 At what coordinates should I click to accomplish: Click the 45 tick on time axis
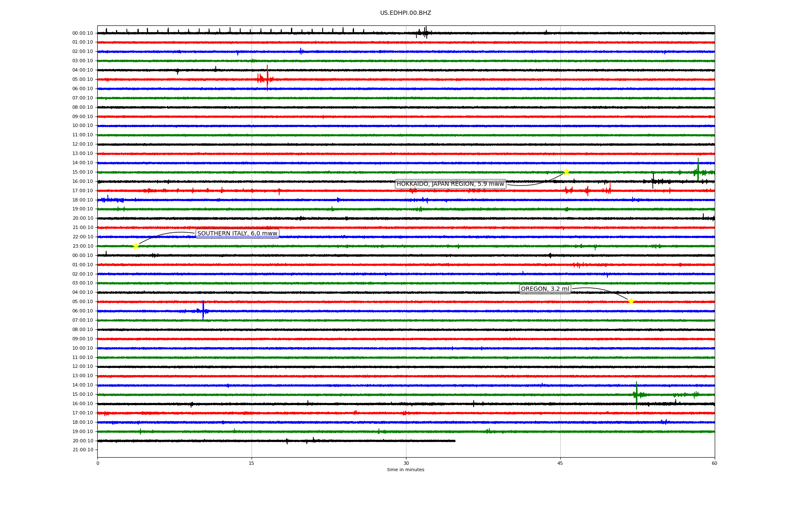560,463
